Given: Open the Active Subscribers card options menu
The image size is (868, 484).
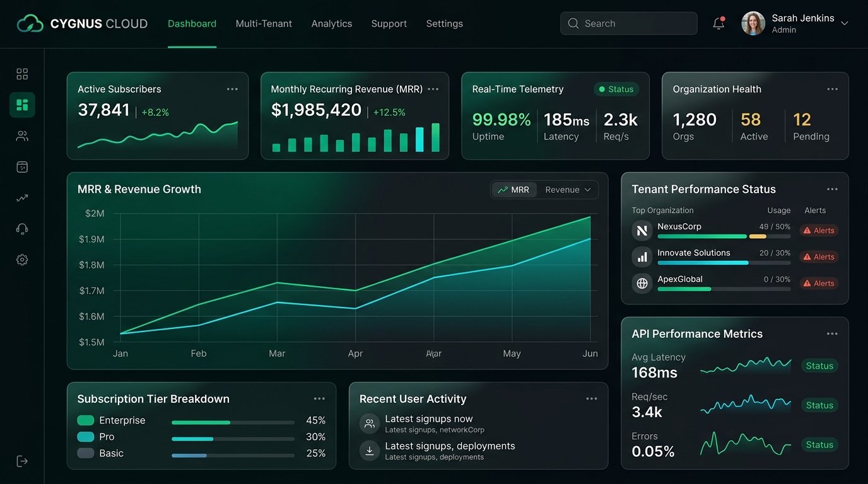Looking at the screenshot, I should (232, 89).
